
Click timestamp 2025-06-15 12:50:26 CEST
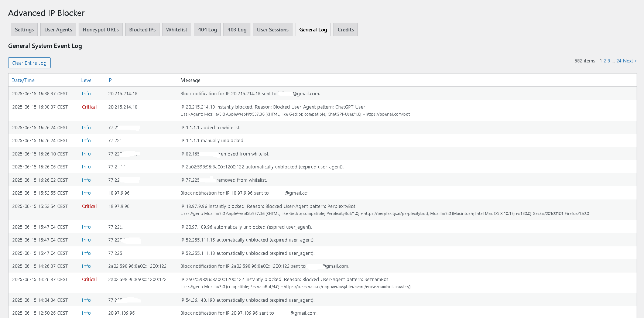click(x=40, y=313)
